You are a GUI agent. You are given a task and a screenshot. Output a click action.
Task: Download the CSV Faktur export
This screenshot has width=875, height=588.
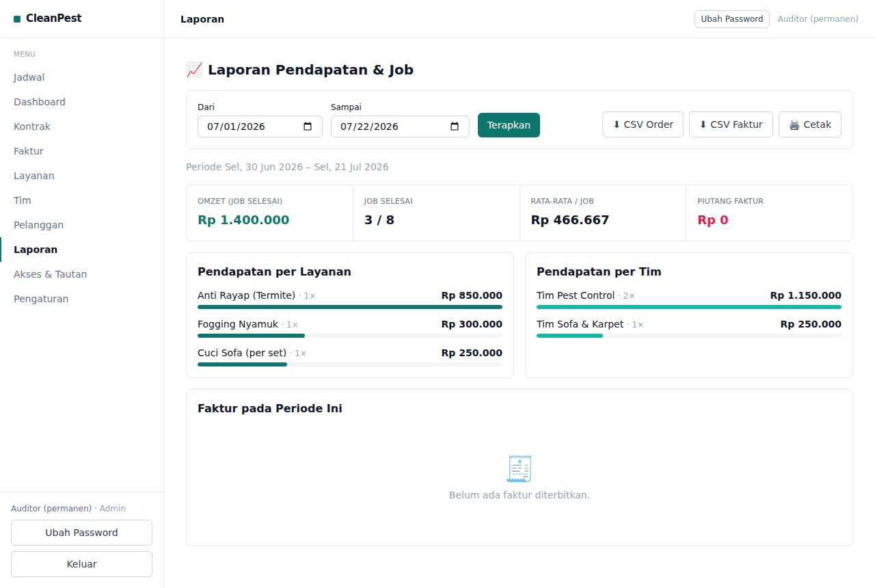point(731,124)
